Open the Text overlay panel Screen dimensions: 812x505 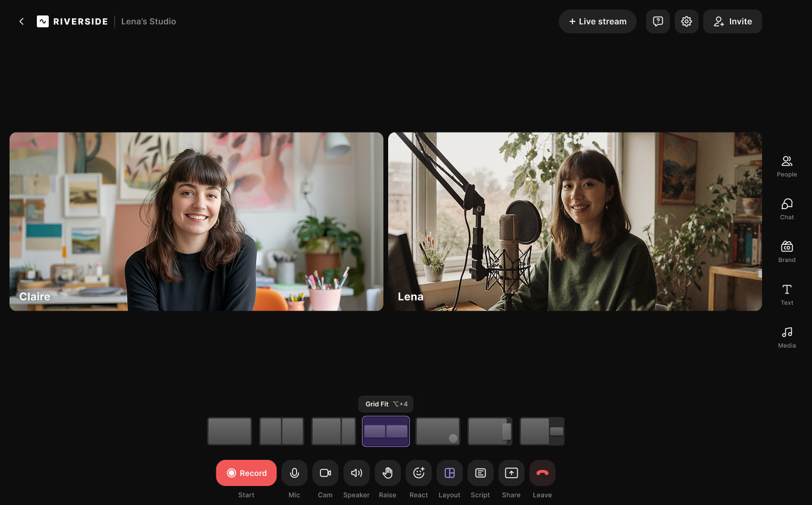pos(786,293)
